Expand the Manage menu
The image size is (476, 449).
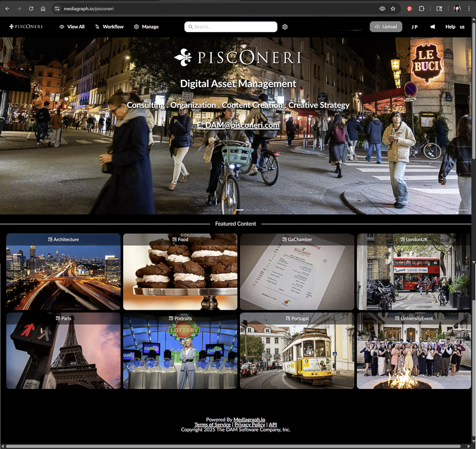tap(146, 27)
